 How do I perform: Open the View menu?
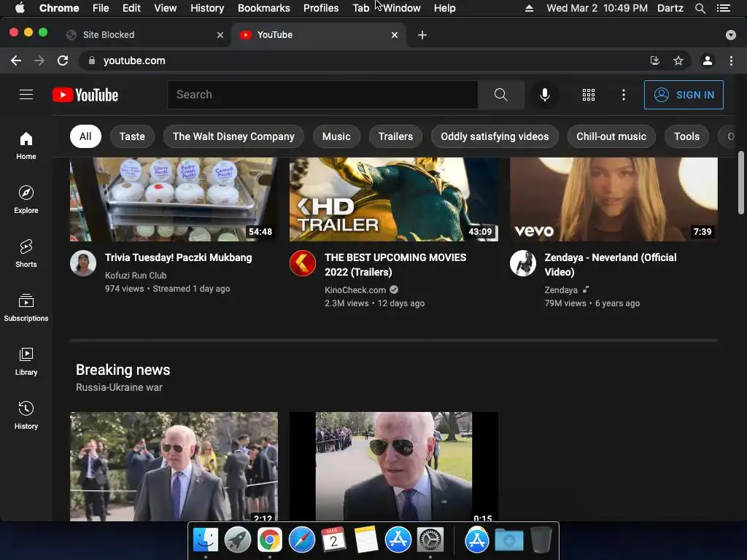166,8
